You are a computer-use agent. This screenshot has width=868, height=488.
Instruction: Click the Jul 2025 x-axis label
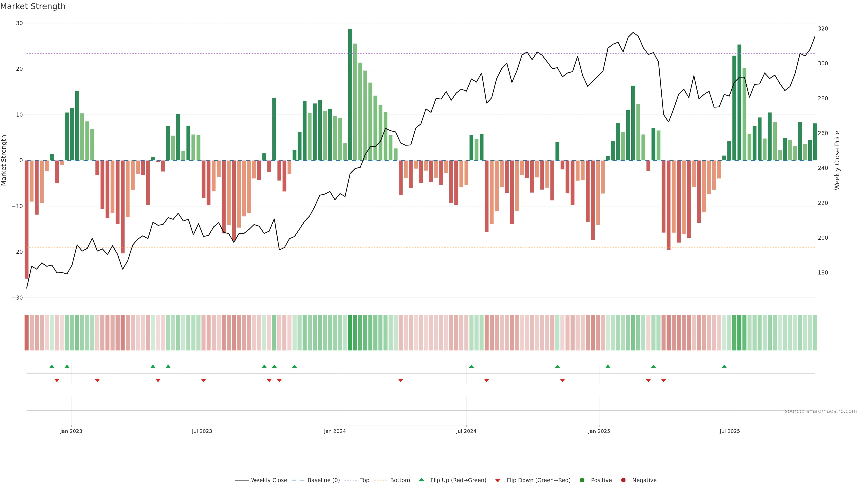click(729, 431)
